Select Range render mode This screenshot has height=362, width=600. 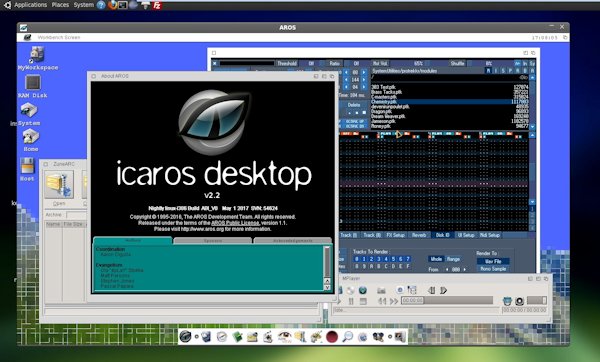pyautogui.click(x=453, y=259)
